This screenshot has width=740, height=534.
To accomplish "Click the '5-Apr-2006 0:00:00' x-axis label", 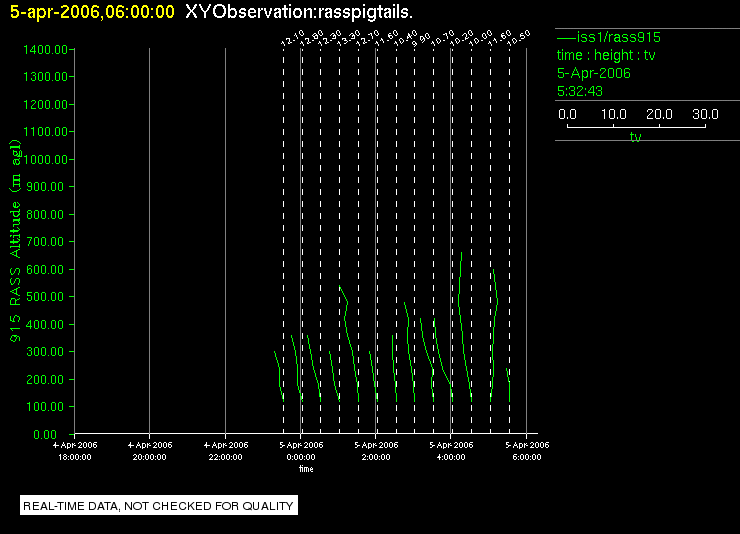I will point(301,451).
